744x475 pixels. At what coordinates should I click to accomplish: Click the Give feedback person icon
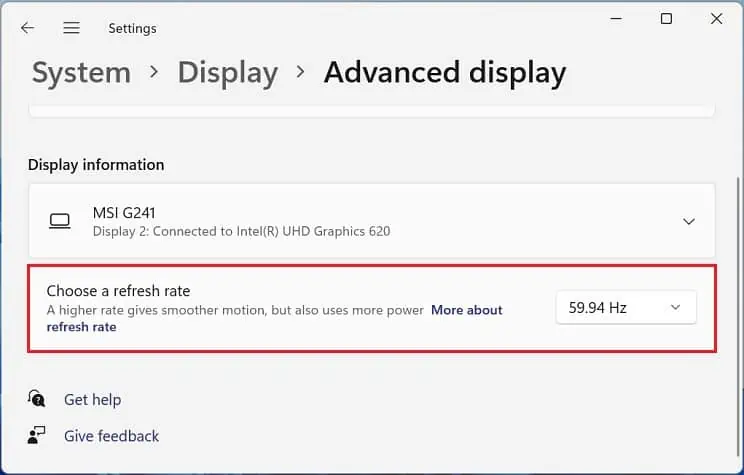(x=37, y=436)
